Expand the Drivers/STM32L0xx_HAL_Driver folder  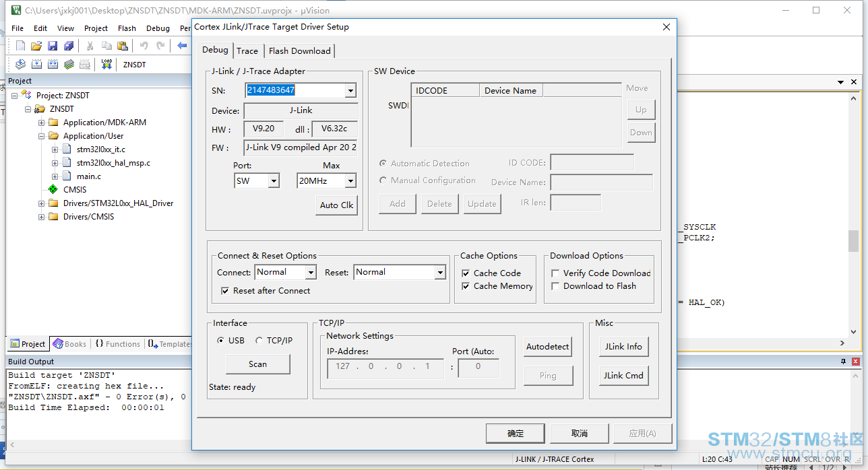click(x=41, y=203)
